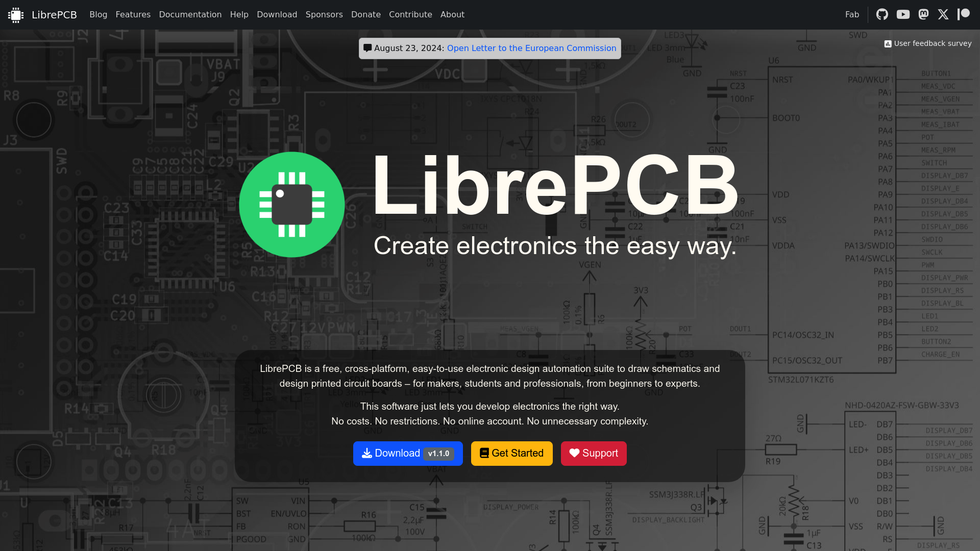The width and height of the screenshot is (980, 551).
Task: Open the Documentation menu item
Action: pos(190,15)
